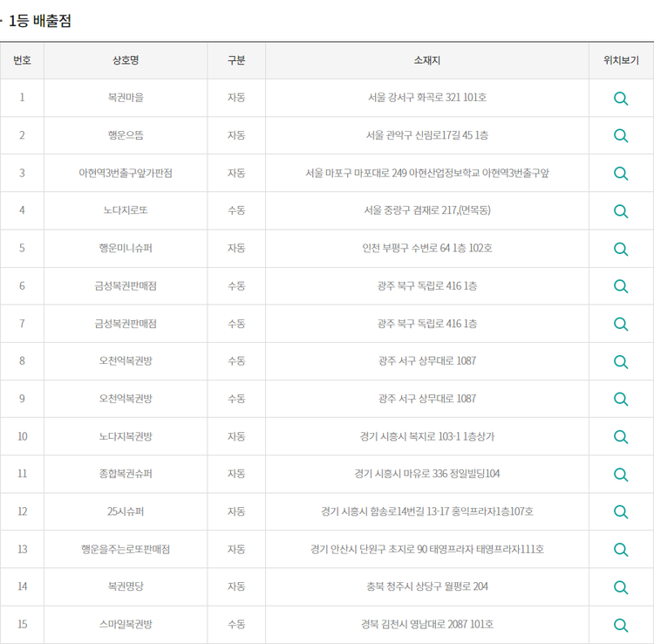654x644 pixels.
Task: Open location view for 노다지로또
Action: click(621, 211)
